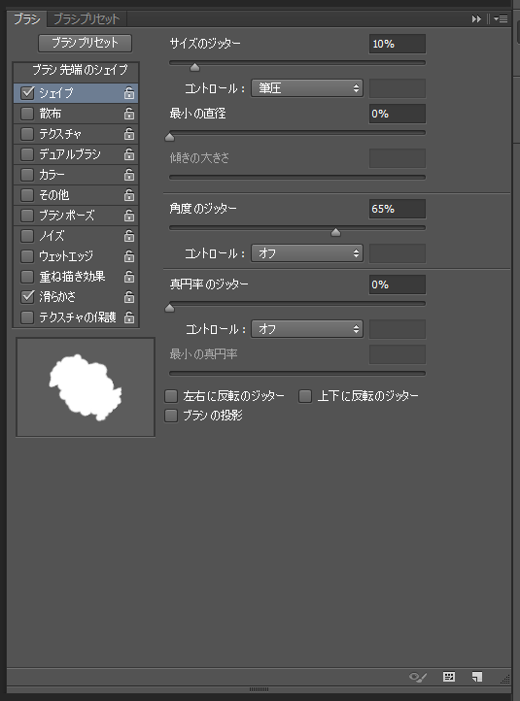Enable the カラー checkbox
The height and width of the screenshot is (701, 520).
click(x=27, y=174)
